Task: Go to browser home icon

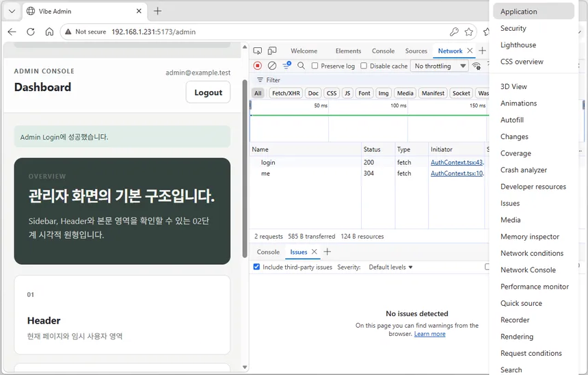Action: pyautogui.click(x=49, y=32)
